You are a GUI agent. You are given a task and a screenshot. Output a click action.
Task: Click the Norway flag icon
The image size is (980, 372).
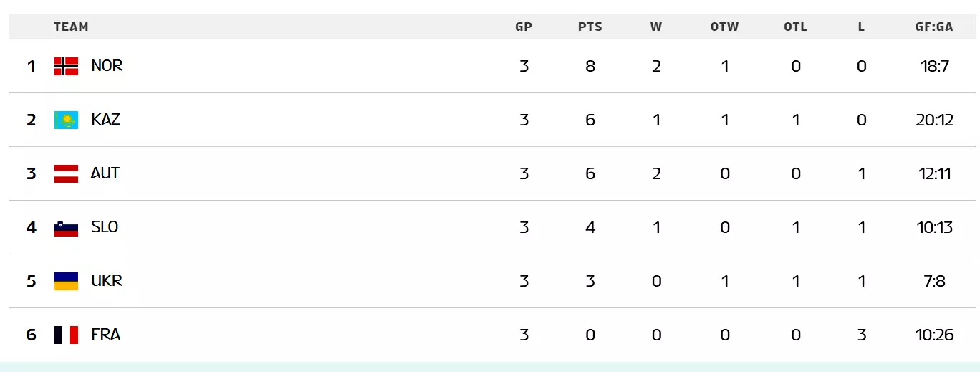(x=66, y=67)
